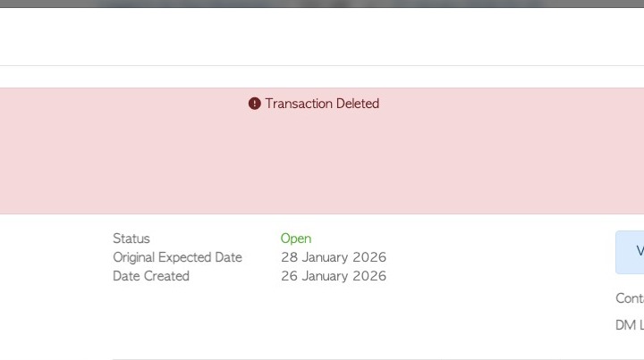This screenshot has height=360, width=644.
Task: Click the empty pink alert banner area
Action: [322, 165]
